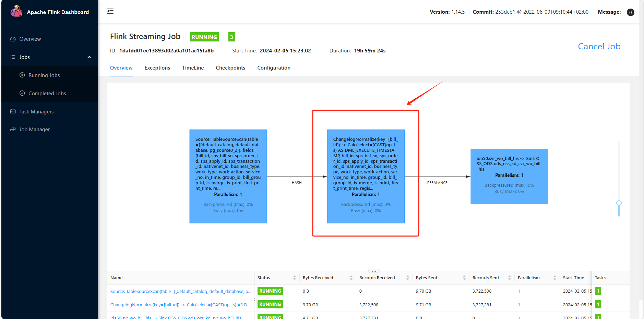The height and width of the screenshot is (319, 644).
Task: Sort the table by Bytes Sent
Action: (x=464, y=278)
